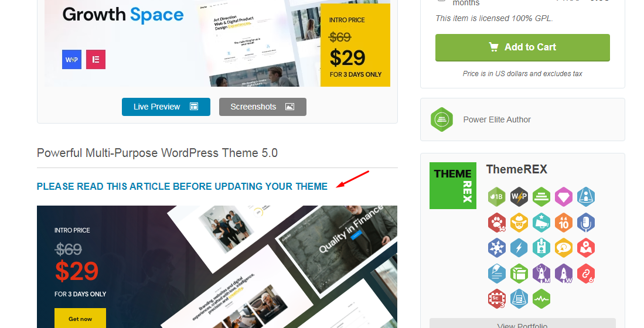Click the pink diamond badge
644x328 pixels.
pyautogui.click(x=564, y=197)
